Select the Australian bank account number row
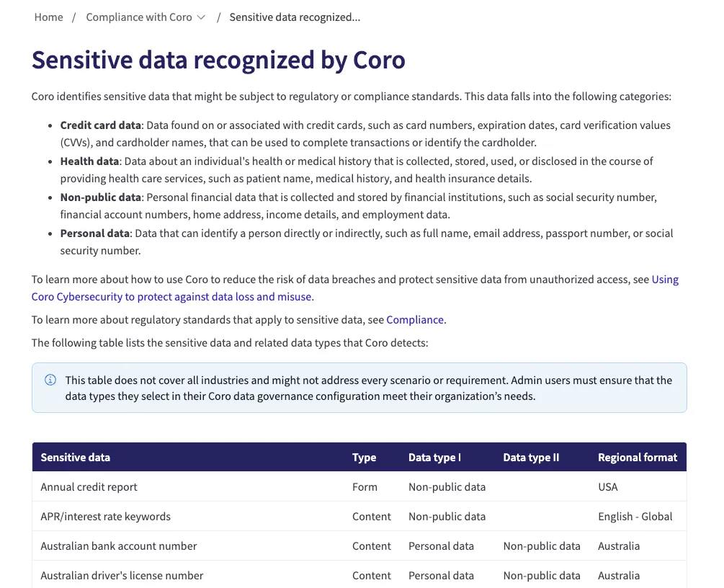The image size is (724, 588). (359, 546)
